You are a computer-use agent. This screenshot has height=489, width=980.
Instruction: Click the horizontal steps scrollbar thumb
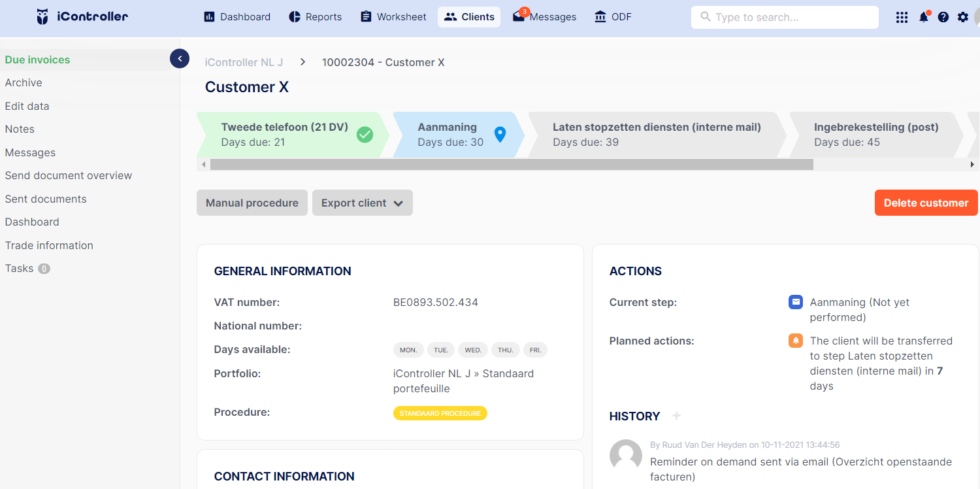[x=512, y=165]
